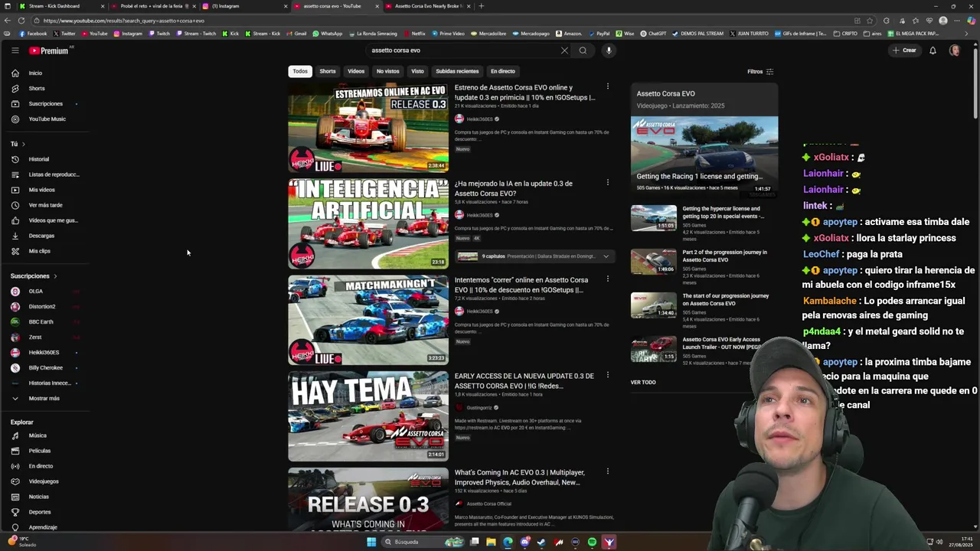
Task: Open options menu for Early Access update video
Action: pyautogui.click(x=608, y=375)
